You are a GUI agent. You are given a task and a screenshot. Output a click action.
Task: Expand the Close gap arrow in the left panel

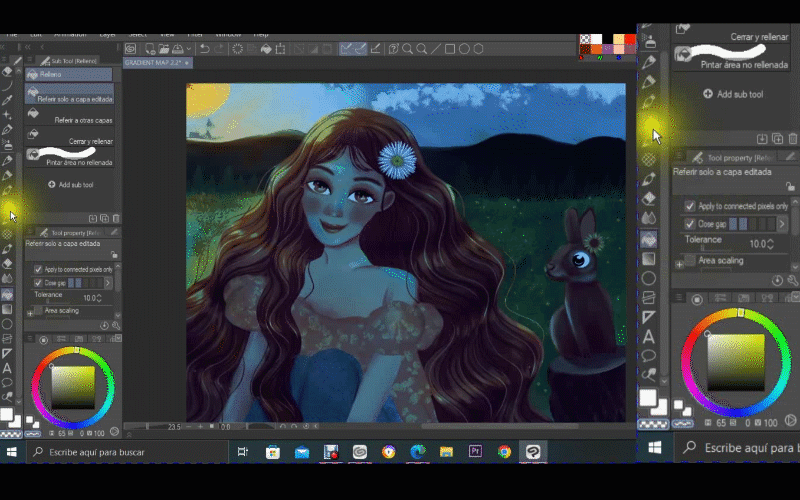click(108, 283)
